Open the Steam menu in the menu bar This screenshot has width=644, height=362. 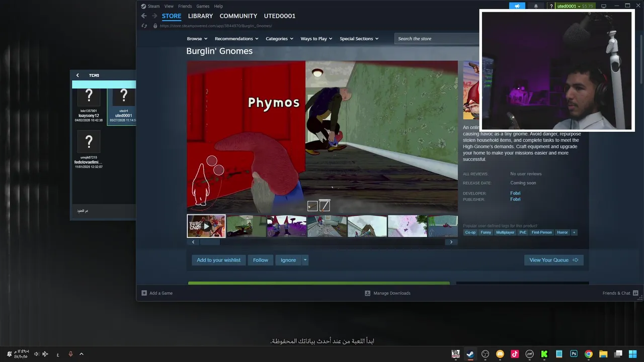pos(150,6)
